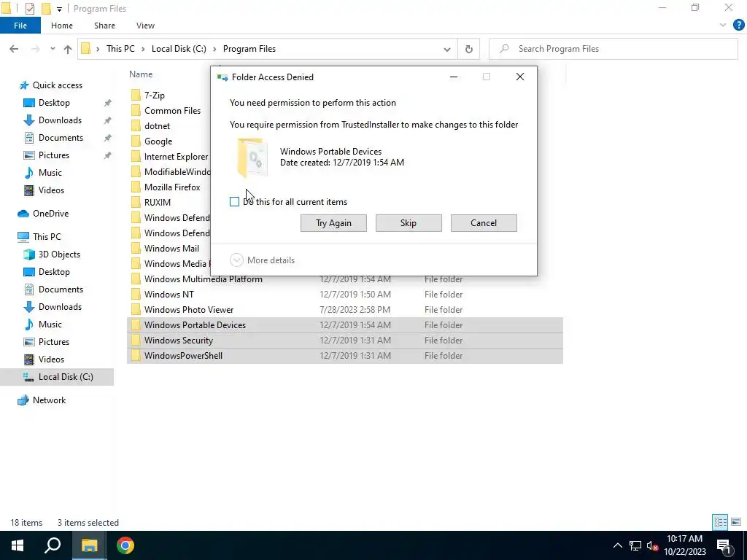
Task: Open the File menu tab
Action: point(20,26)
